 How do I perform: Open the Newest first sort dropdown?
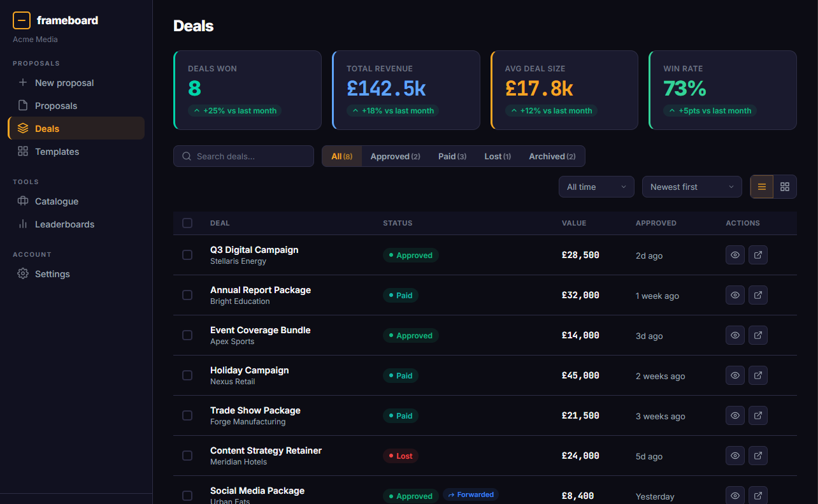(692, 187)
